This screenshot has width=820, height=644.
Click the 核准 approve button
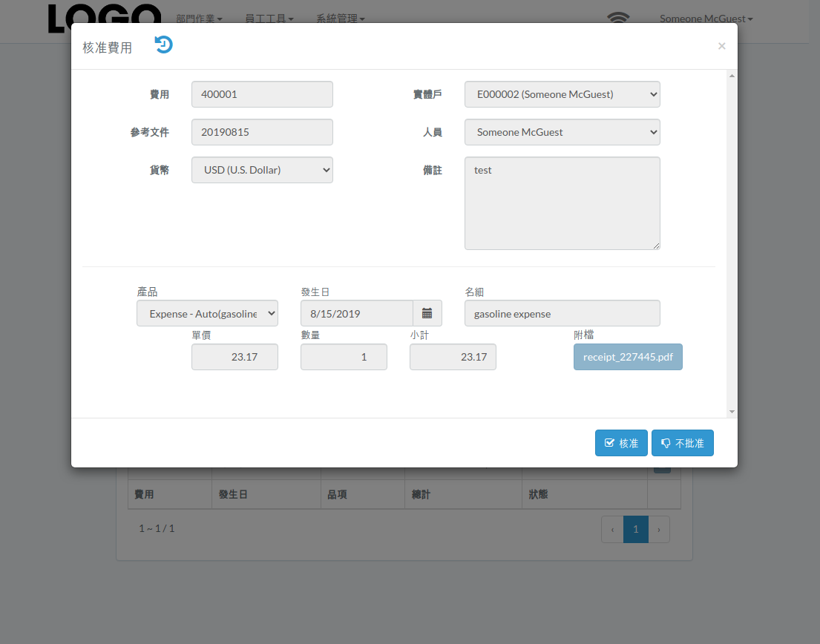621,443
